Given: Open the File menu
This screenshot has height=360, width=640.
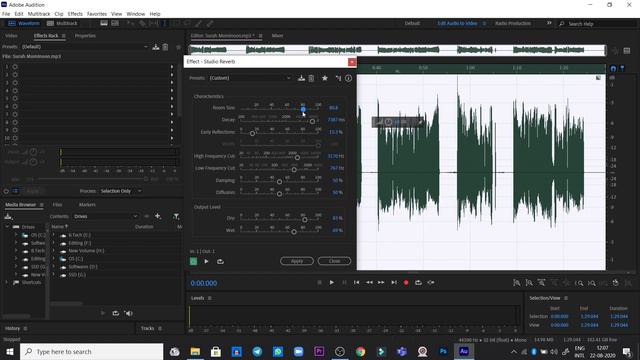Looking at the screenshot, I should click(6, 14).
